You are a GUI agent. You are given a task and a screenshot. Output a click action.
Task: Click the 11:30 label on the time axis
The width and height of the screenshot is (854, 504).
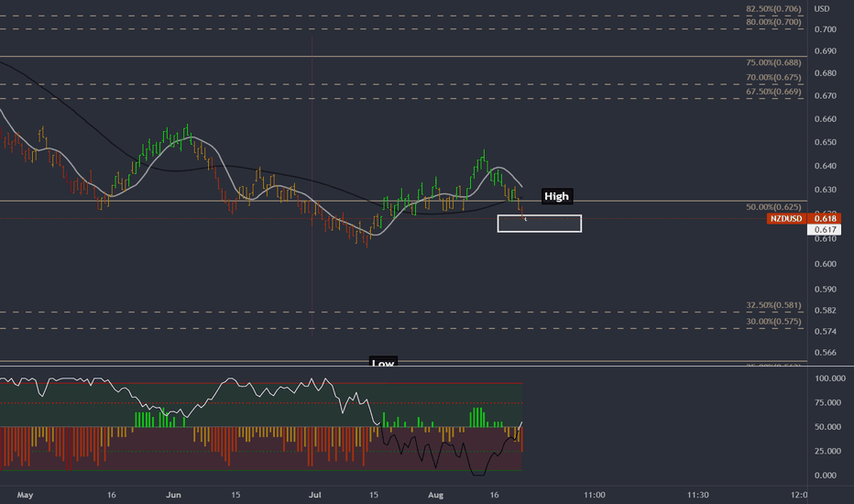click(x=697, y=495)
